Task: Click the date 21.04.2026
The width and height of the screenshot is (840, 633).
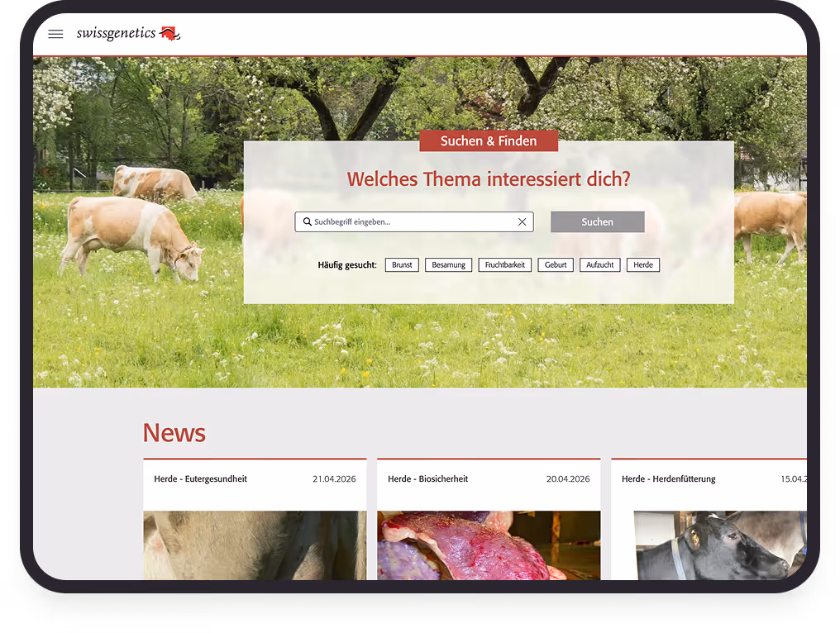Action: tap(334, 478)
